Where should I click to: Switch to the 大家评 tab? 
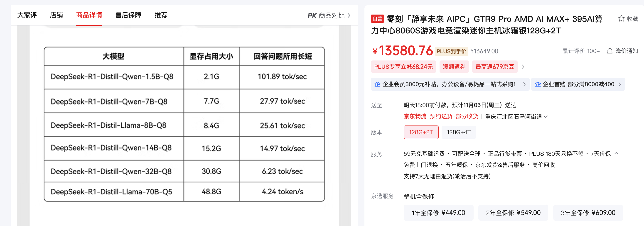tap(27, 15)
